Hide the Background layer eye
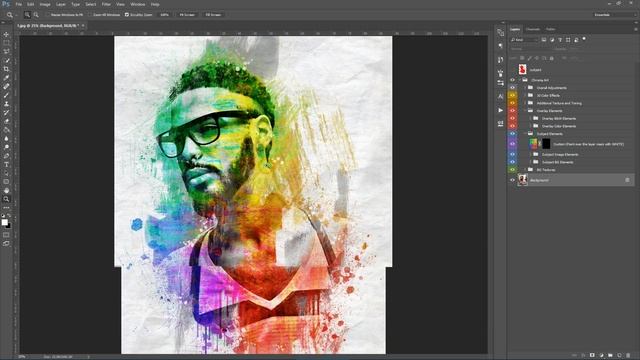Viewport: 640px width, 360px height. point(512,180)
